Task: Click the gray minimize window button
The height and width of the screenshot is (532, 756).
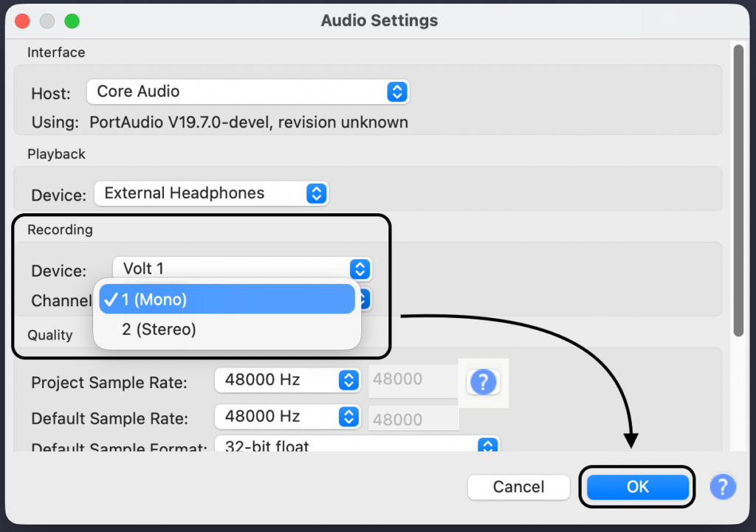Action: (47, 21)
